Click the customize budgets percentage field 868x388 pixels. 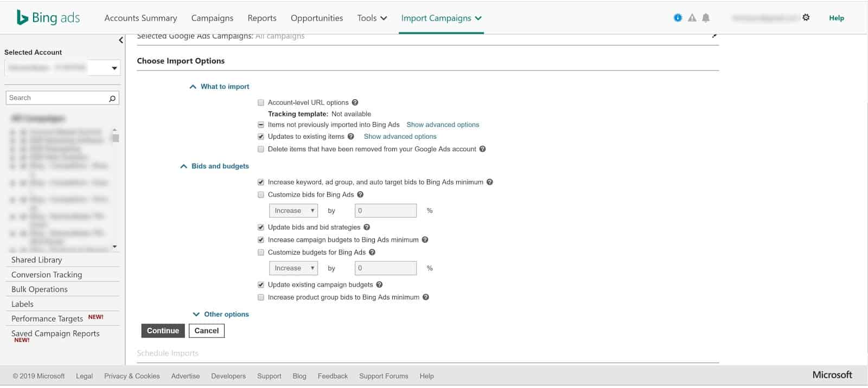386,268
